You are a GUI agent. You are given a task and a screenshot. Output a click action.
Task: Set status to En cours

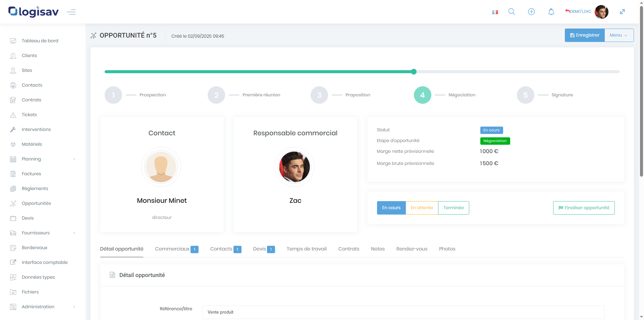[391, 208]
